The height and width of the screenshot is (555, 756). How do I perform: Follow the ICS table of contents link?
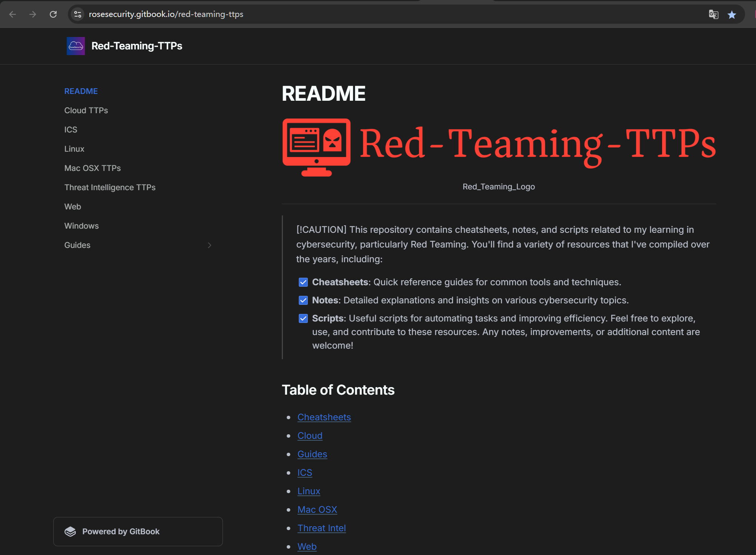pos(305,473)
